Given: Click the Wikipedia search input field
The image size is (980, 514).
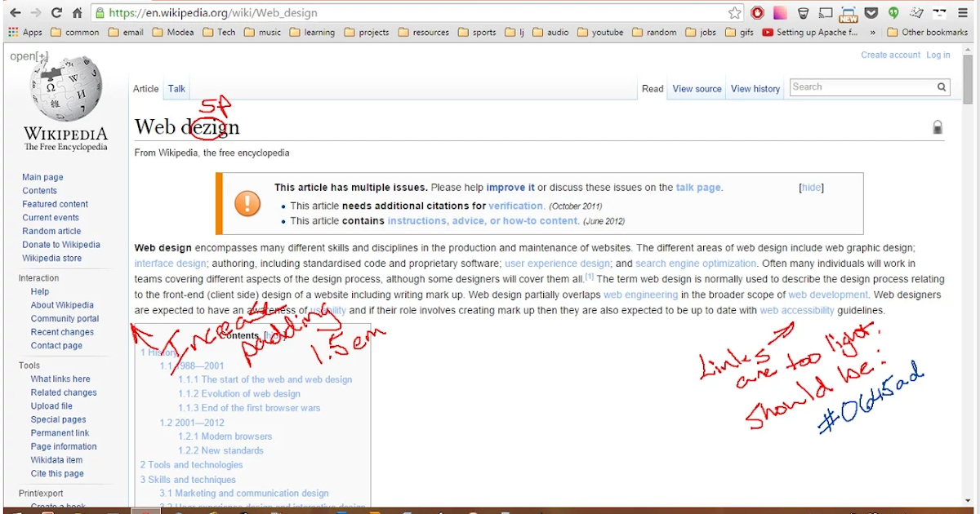Looking at the screenshot, I should pyautogui.click(x=862, y=86).
